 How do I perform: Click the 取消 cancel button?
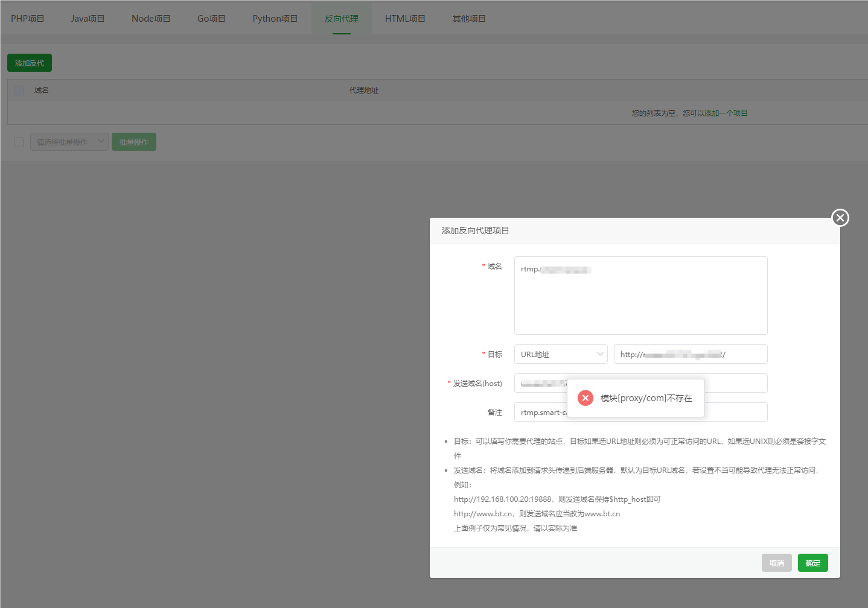point(777,563)
